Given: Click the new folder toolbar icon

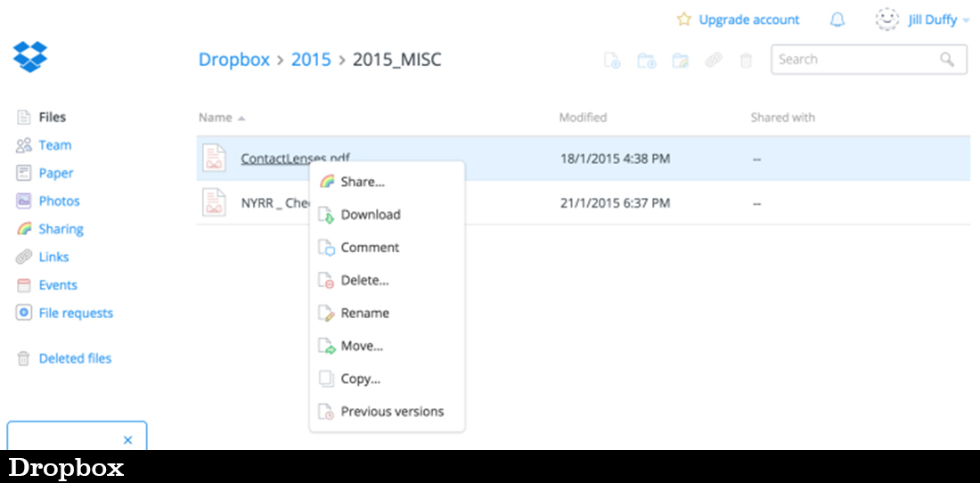Looking at the screenshot, I should coord(646,60).
